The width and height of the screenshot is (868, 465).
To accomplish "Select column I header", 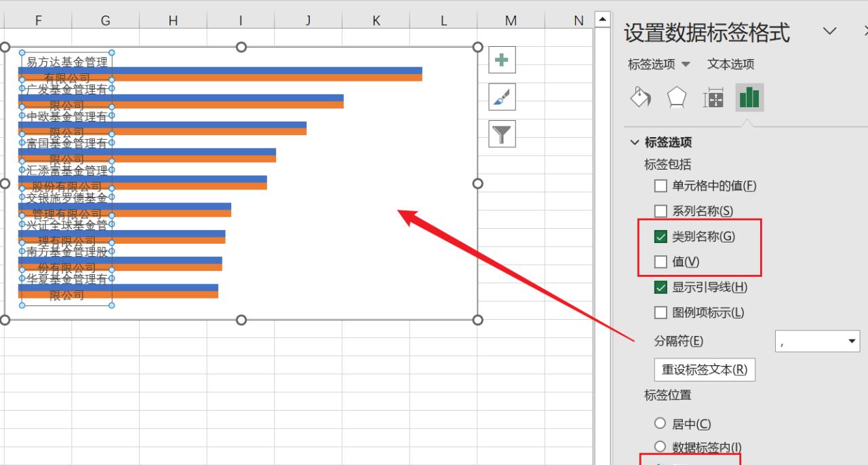I will 240,20.
